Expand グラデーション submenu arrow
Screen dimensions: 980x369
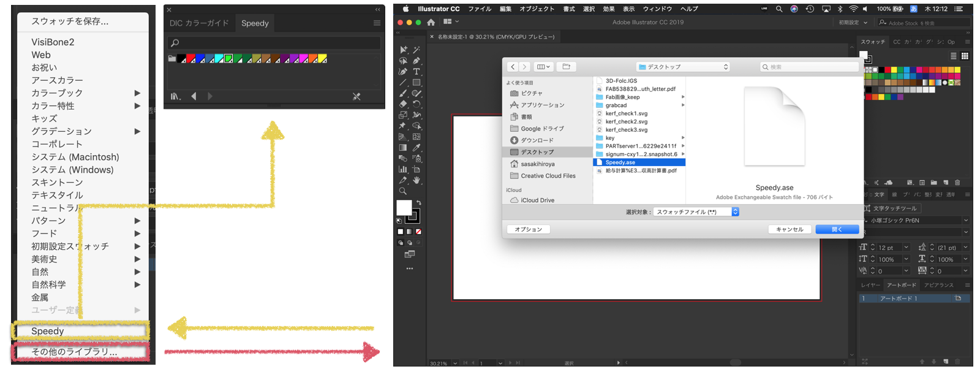pos(137,131)
